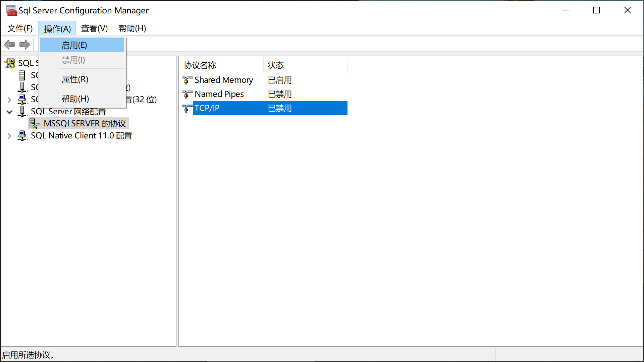Viewport: 644px width, 362px height.
Task: Click the back arrow toolbar icon
Action: click(x=9, y=45)
